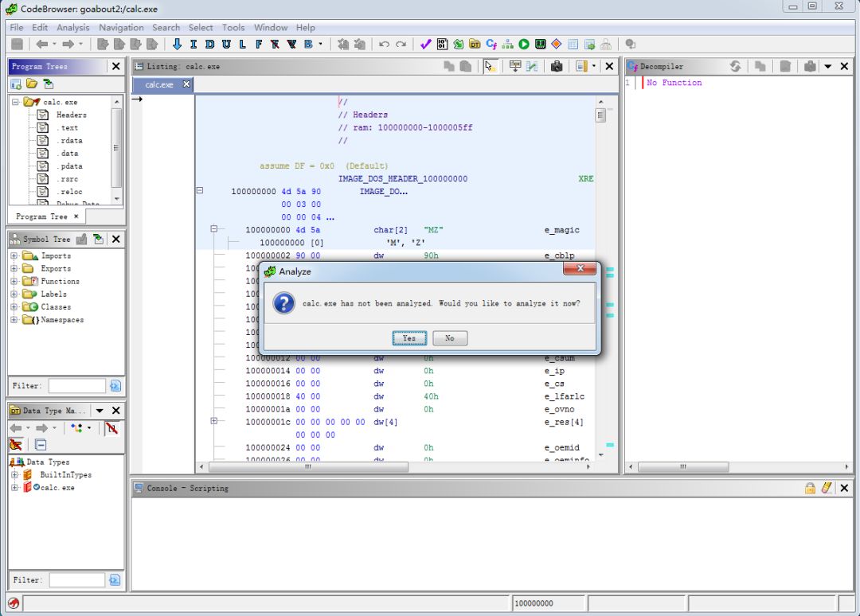Click the create default tree view icon
The width and height of the screenshot is (860, 616).
(16, 84)
